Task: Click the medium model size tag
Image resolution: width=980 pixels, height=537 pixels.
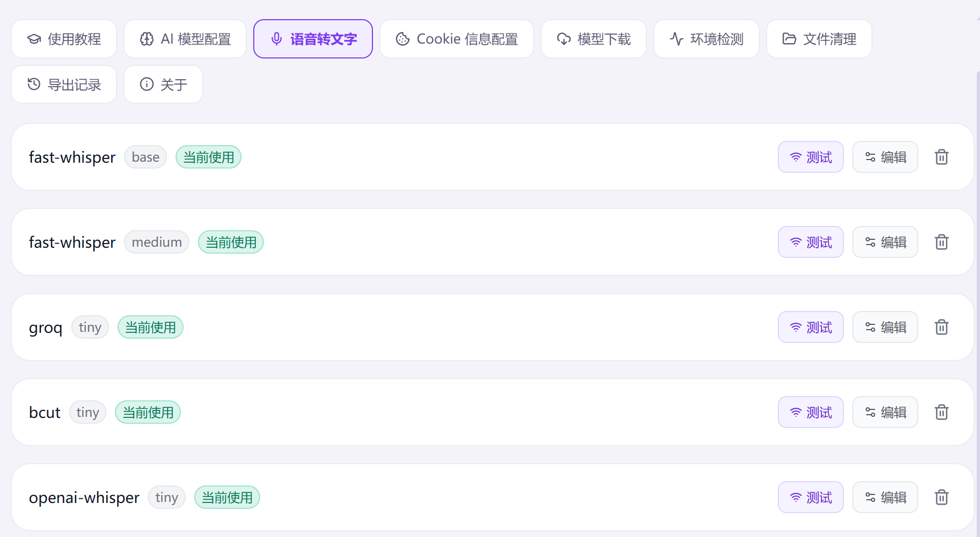Action: [157, 242]
